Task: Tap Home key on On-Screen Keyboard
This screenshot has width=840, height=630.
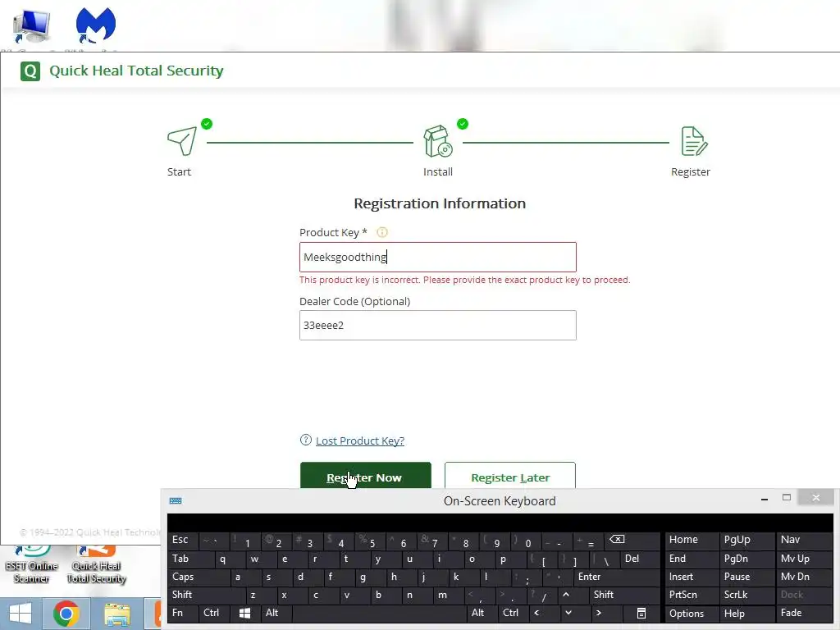Action: click(692, 541)
